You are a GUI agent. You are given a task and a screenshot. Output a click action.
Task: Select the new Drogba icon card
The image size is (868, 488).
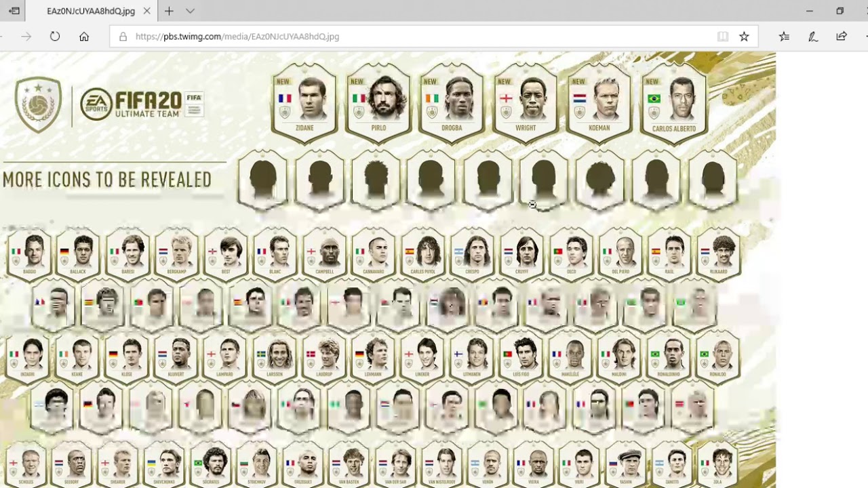[452, 103]
